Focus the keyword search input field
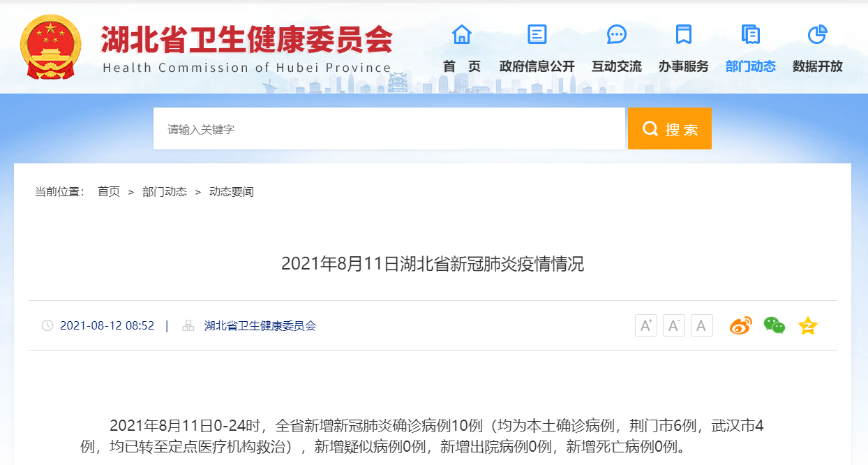868x465 pixels. point(389,128)
